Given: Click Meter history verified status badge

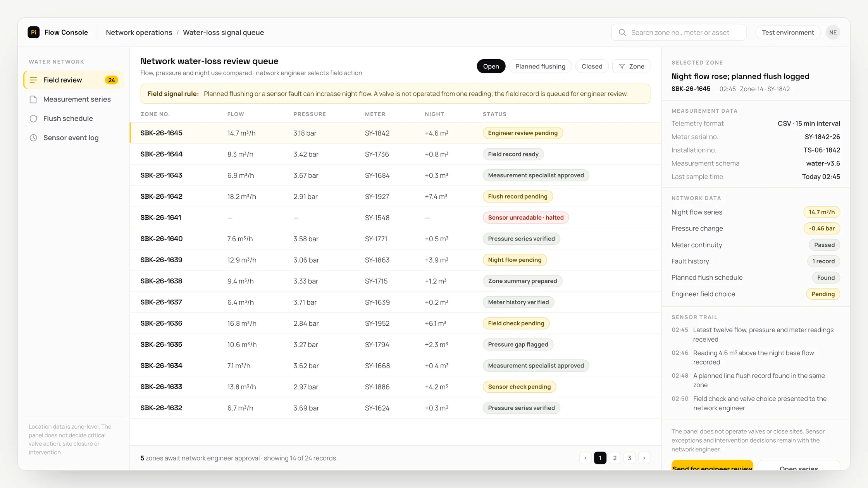Looking at the screenshot, I should tap(518, 302).
